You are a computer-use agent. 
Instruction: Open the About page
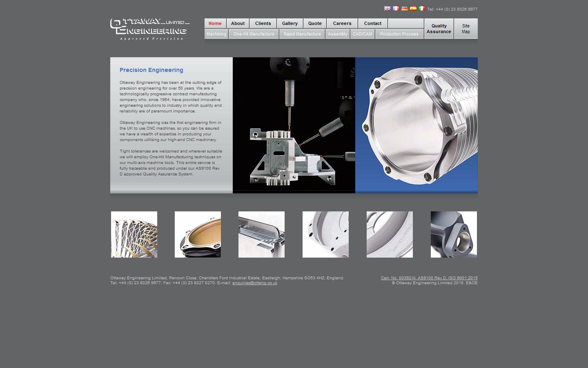tap(238, 23)
